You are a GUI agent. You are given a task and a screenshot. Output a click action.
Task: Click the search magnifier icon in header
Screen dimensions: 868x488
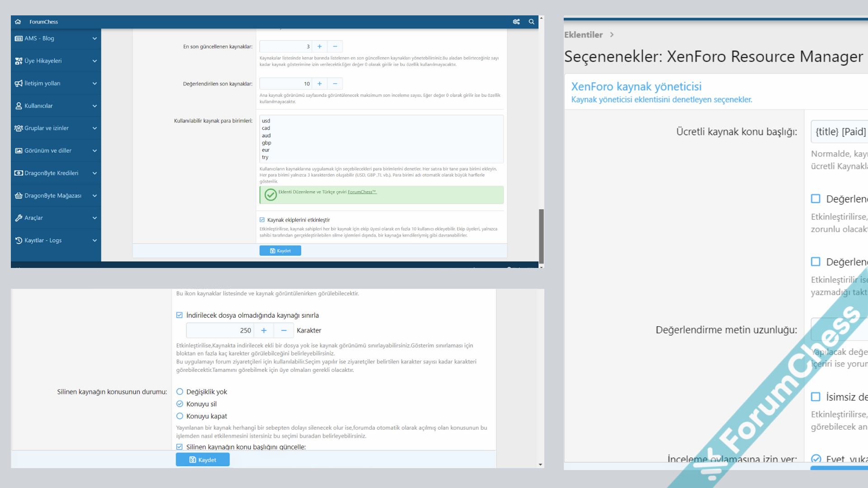[532, 22]
